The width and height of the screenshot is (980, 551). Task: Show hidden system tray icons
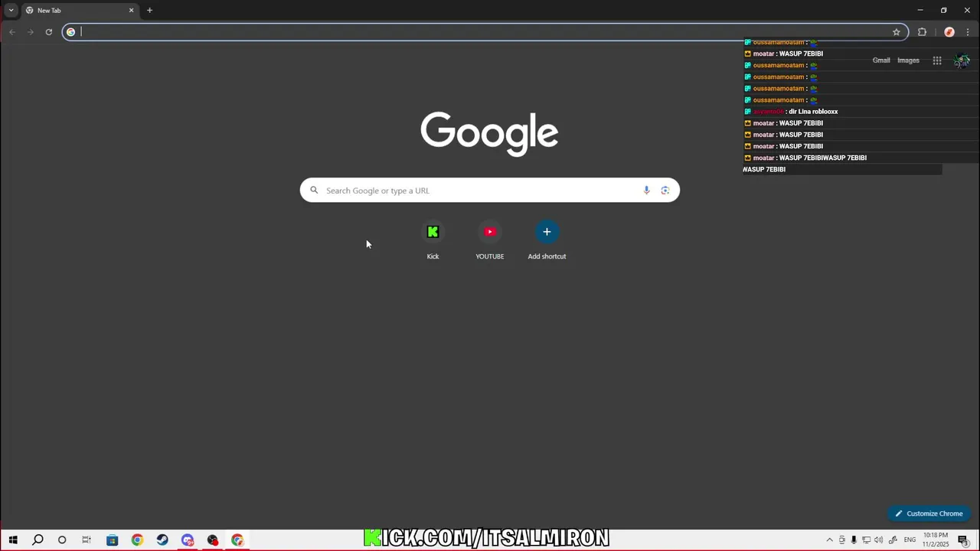[x=829, y=540]
